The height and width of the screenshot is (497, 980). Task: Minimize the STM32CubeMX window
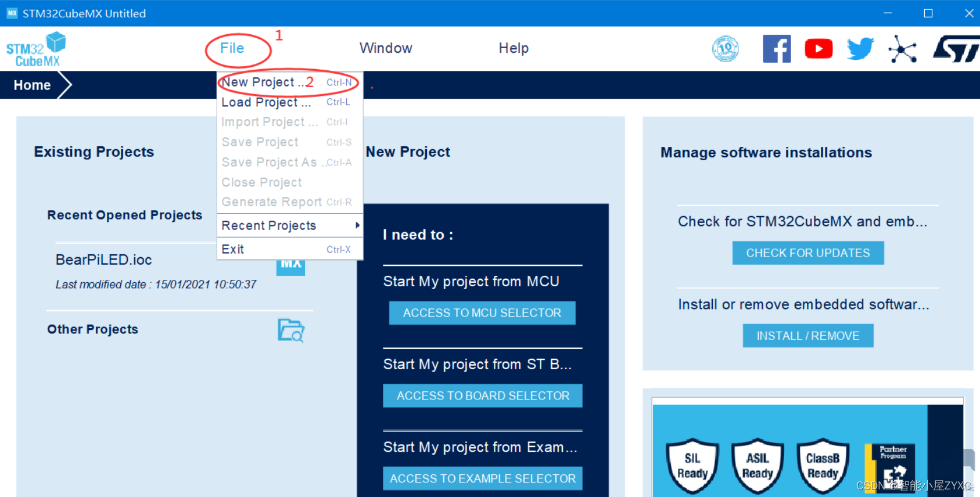888,13
